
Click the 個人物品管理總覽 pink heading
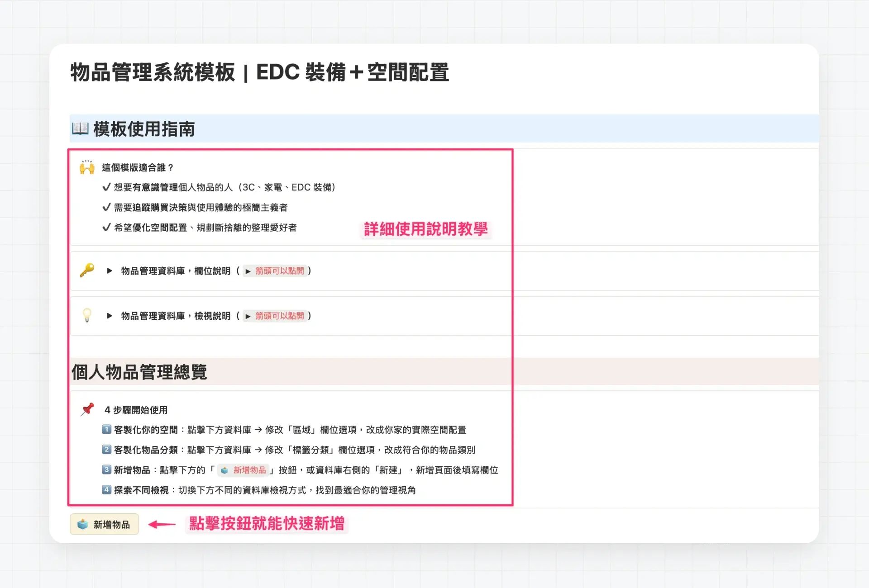point(139,372)
